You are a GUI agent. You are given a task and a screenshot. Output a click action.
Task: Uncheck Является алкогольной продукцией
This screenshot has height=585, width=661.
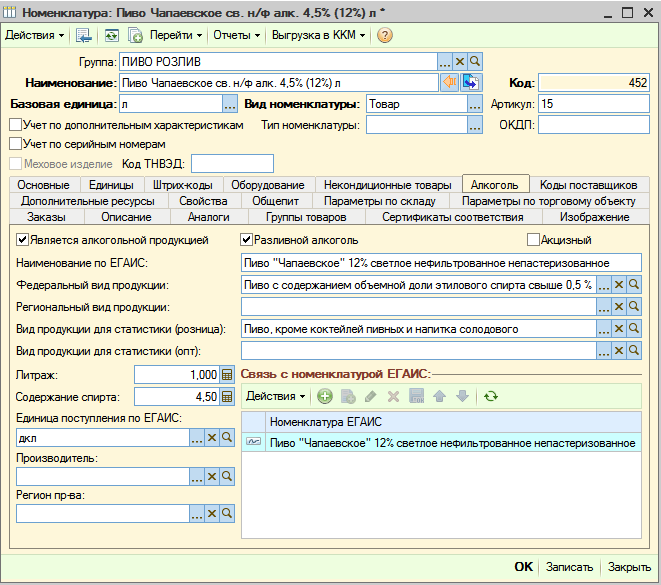pyautogui.click(x=22, y=240)
